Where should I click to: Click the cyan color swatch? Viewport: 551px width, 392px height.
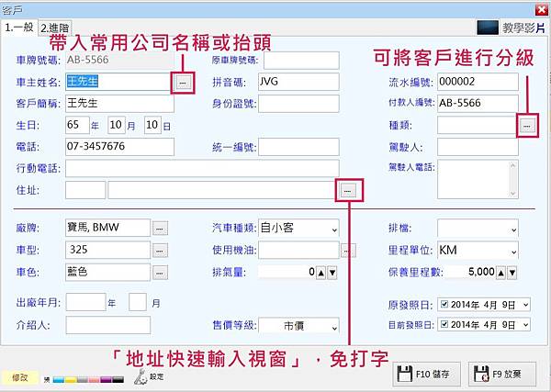59,380
